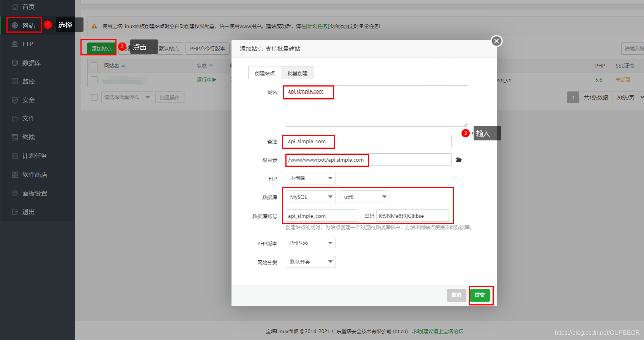
Task: Click the 运行中 status text
Action: tap(204, 80)
